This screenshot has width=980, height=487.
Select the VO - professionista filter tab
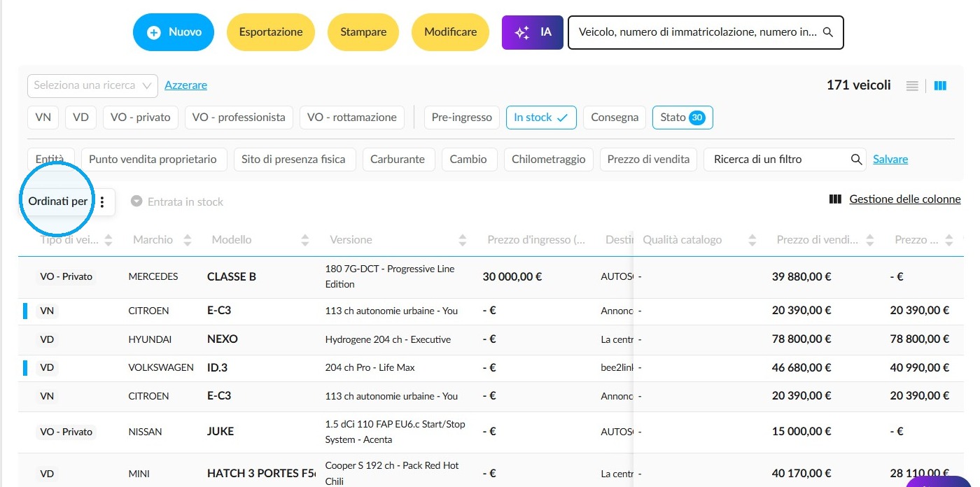click(239, 118)
